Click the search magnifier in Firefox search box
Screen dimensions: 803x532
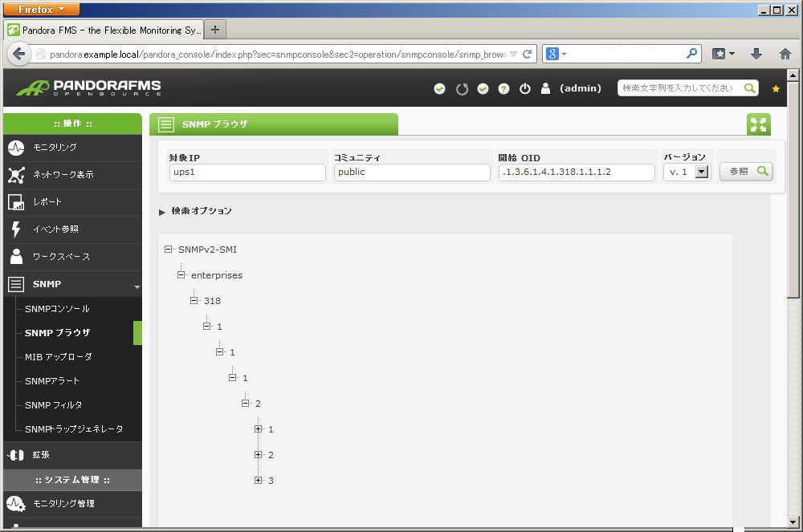tap(691, 53)
